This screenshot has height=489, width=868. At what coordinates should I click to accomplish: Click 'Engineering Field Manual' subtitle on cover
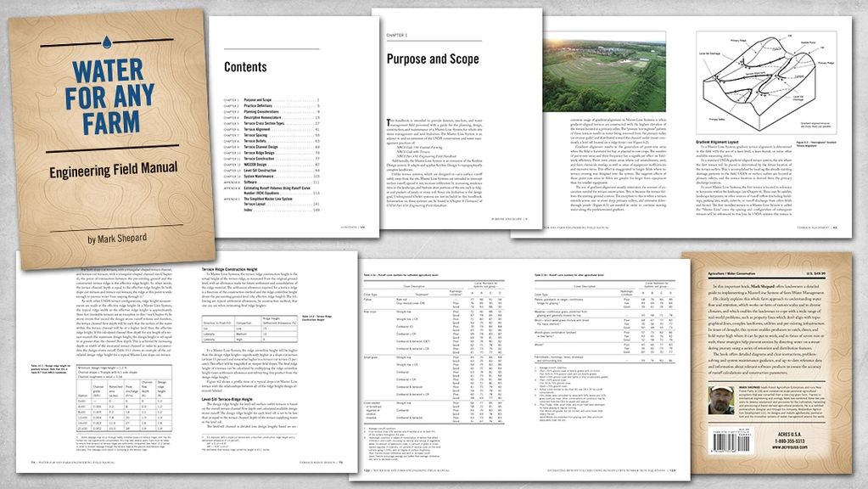[x=114, y=171]
